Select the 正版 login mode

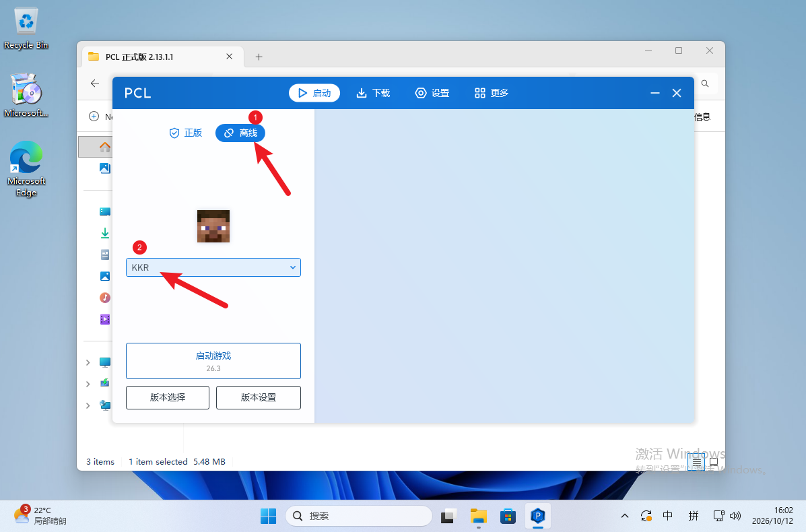click(186, 133)
